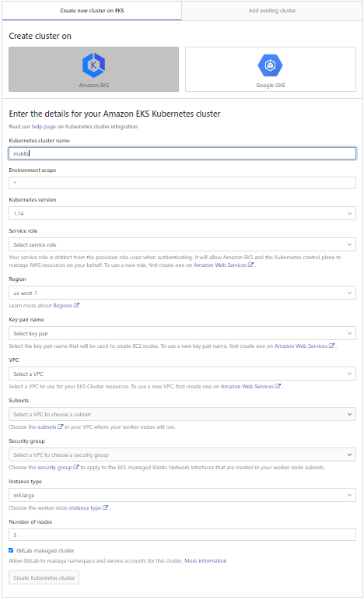This screenshot has width=364, height=600.
Task: Switch to Create new cluster on EKS tab
Action: point(92,11)
